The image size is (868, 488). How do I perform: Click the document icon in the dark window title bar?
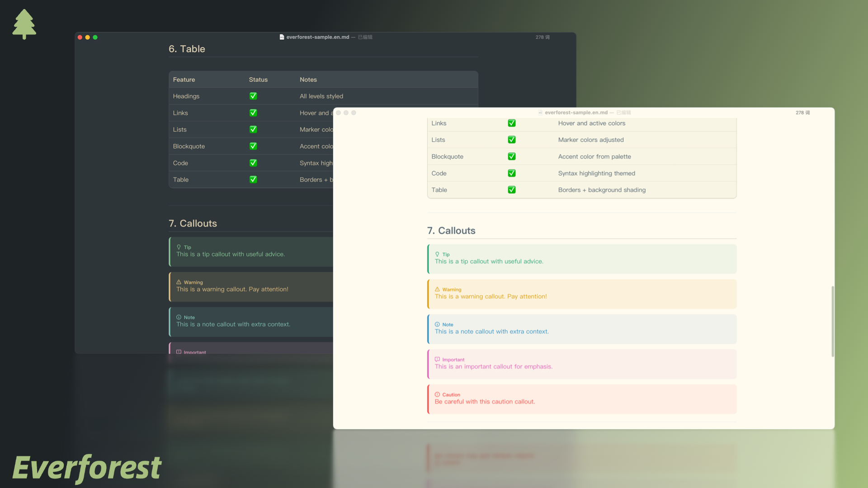point(281,37)
